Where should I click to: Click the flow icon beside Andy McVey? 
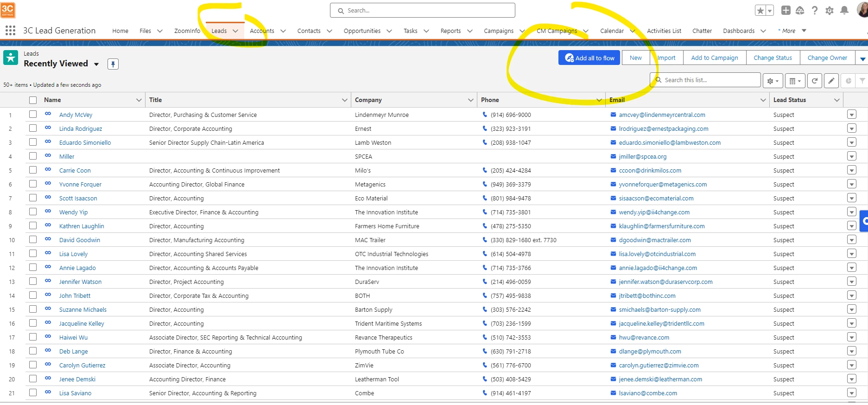pyautogui.click(x=48, y=114)
